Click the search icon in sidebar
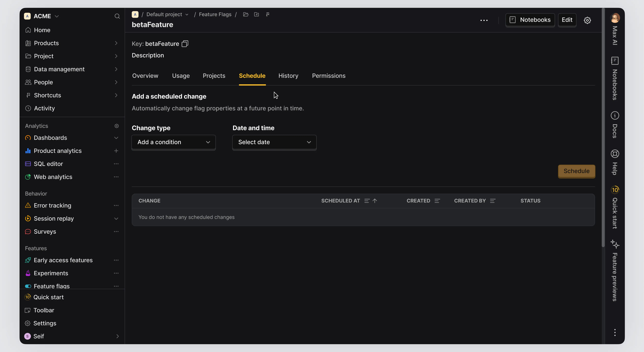The width and height of the screenshot is (644, 352). pos(117,16)
